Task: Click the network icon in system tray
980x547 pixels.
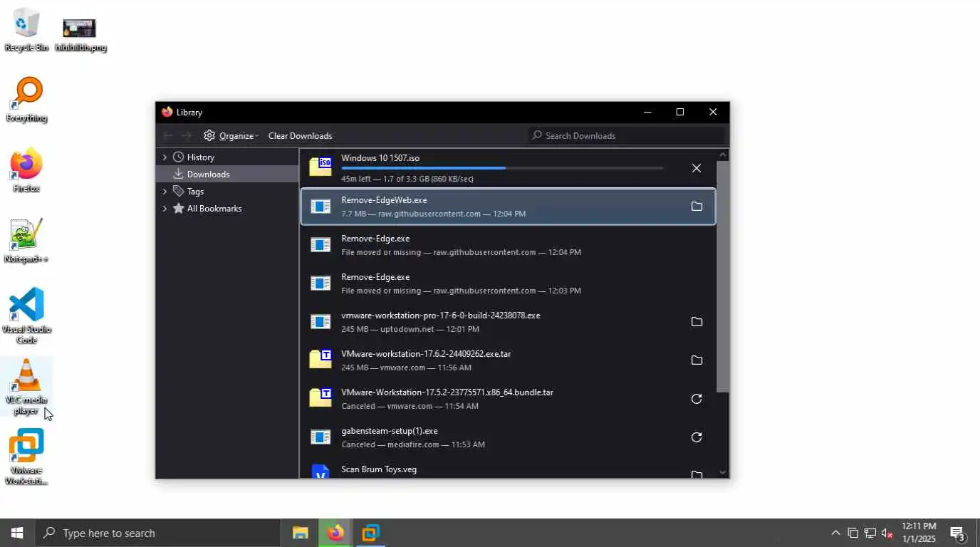Action: coord(870,533)
